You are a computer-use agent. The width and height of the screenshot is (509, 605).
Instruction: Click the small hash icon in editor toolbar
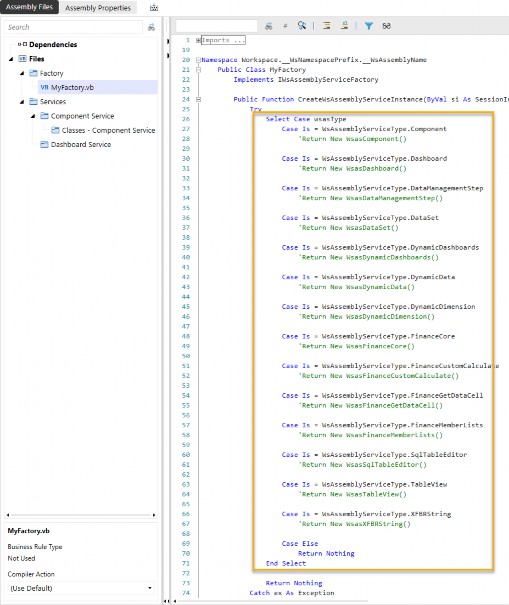[x=285, y=26]
